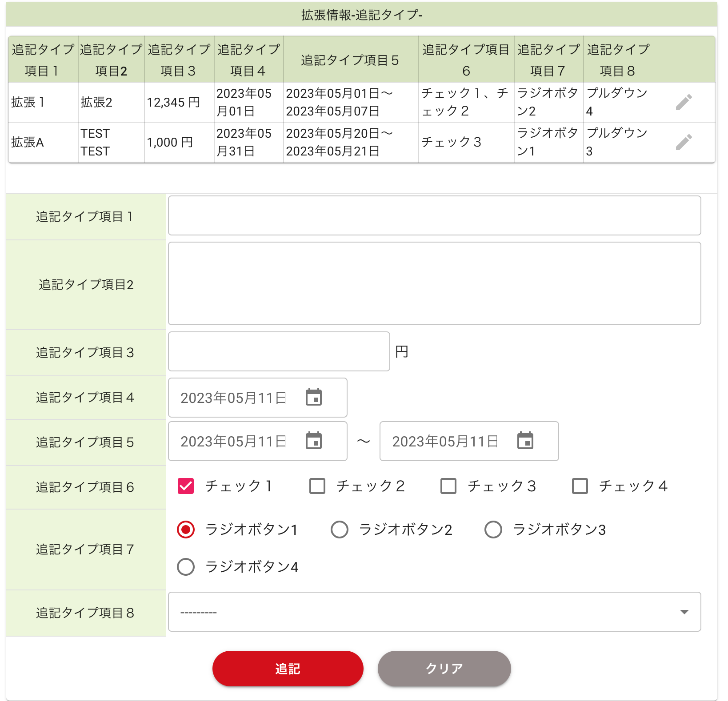
Task: Enable the チェック２ checkbox
Action: click(317, 486)
